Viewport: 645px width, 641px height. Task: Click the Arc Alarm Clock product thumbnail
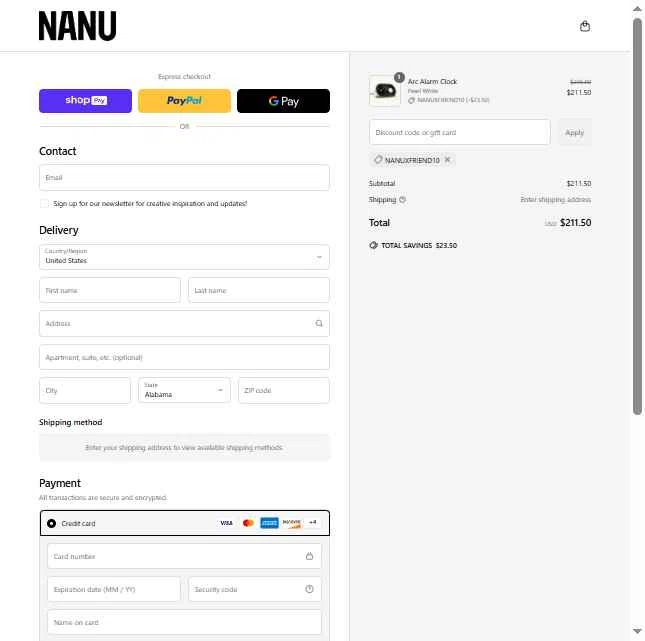tap(385, 90)
